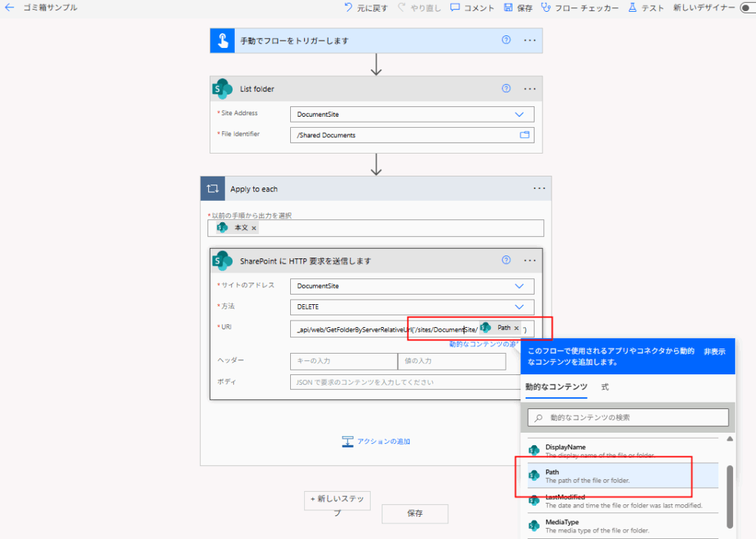Click the SharePoint icon on HTTP request action
The width and height of the screenshot is (756, 539).
[x=222, y=261]
